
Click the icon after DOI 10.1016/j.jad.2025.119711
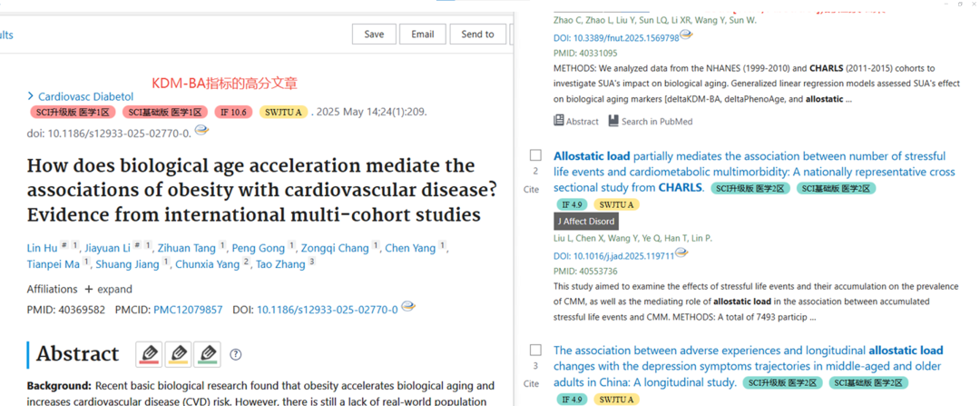tap(681, 253)
